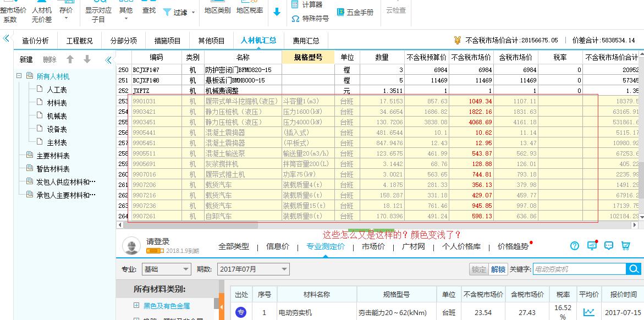Switch to the 工程概况 tab
Viewport: 644px width, 320px height.
coord(80,41)
